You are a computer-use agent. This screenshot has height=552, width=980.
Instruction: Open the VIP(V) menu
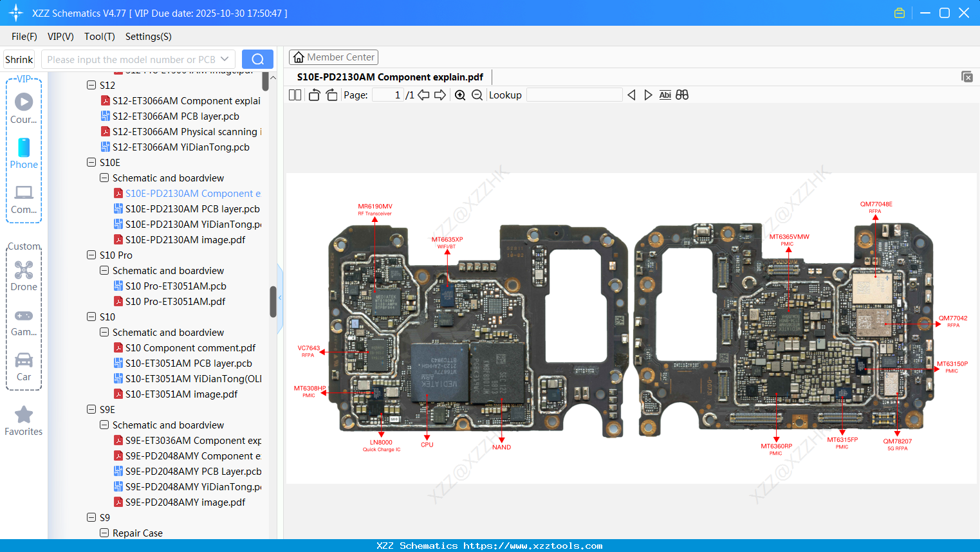click(x=60, y=37)
